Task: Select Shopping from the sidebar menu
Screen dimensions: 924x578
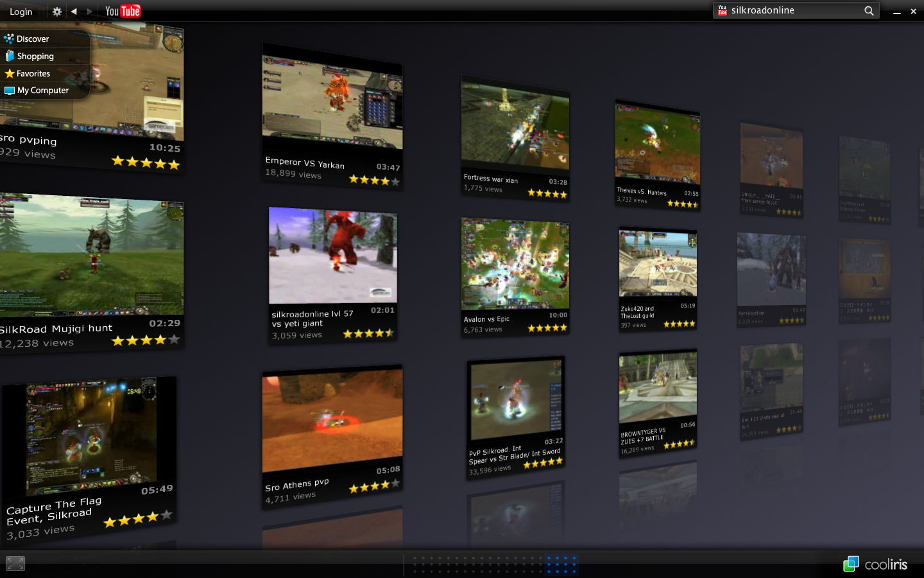Action: point(35,57)
